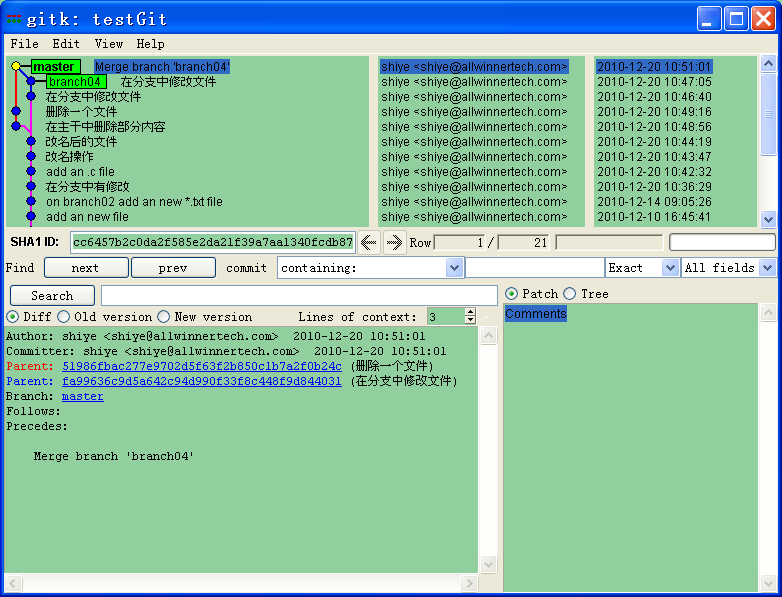Open the Help menu
The height and width of the screenshot is (597, 782).
pos(151,44)
